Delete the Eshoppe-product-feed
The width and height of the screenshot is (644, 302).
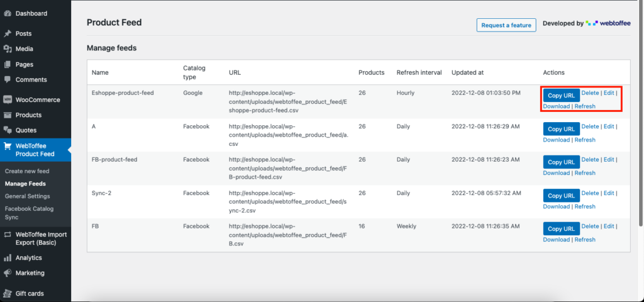(x=590, y=93)
